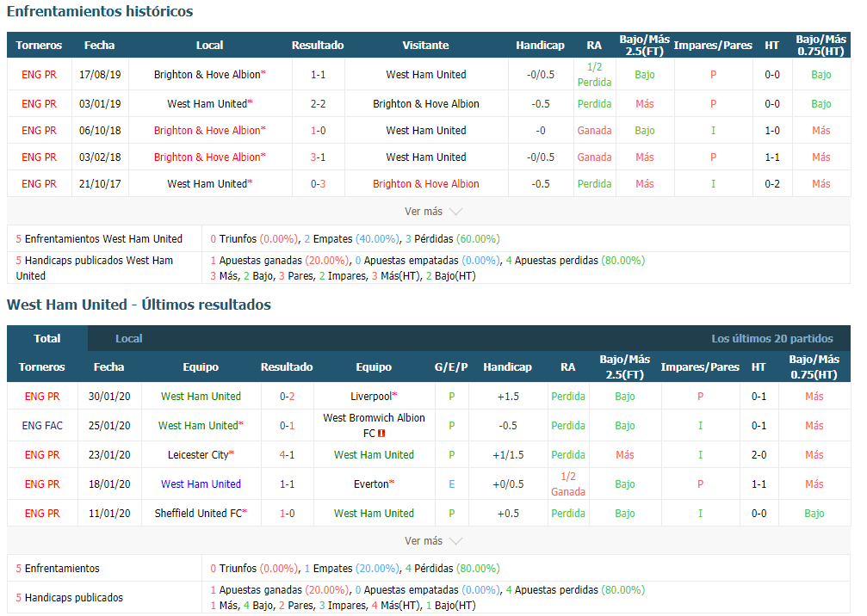Click 1-1 result of 17/08/19 match
Screen dimensions: 867x616
point(318,75)
